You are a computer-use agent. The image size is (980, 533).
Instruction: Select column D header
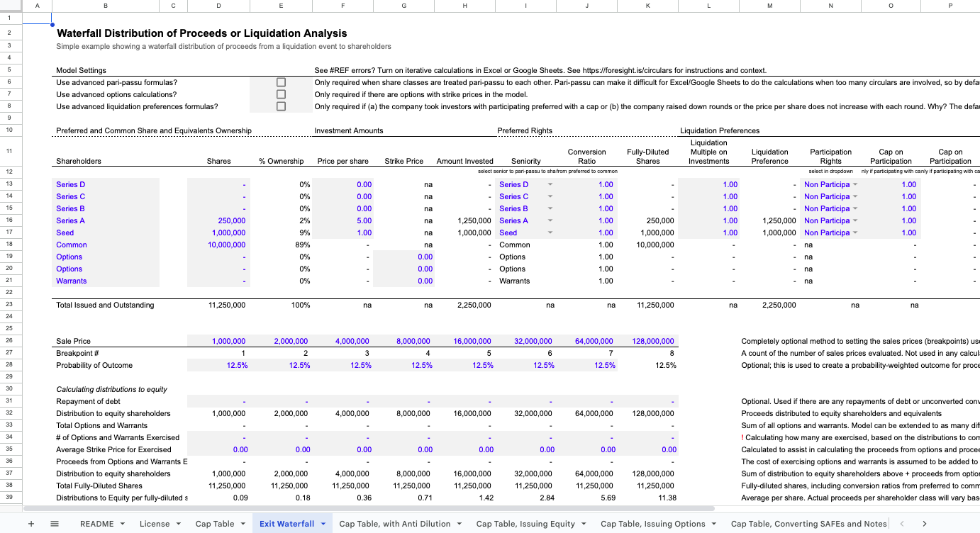tap(218, 6)
